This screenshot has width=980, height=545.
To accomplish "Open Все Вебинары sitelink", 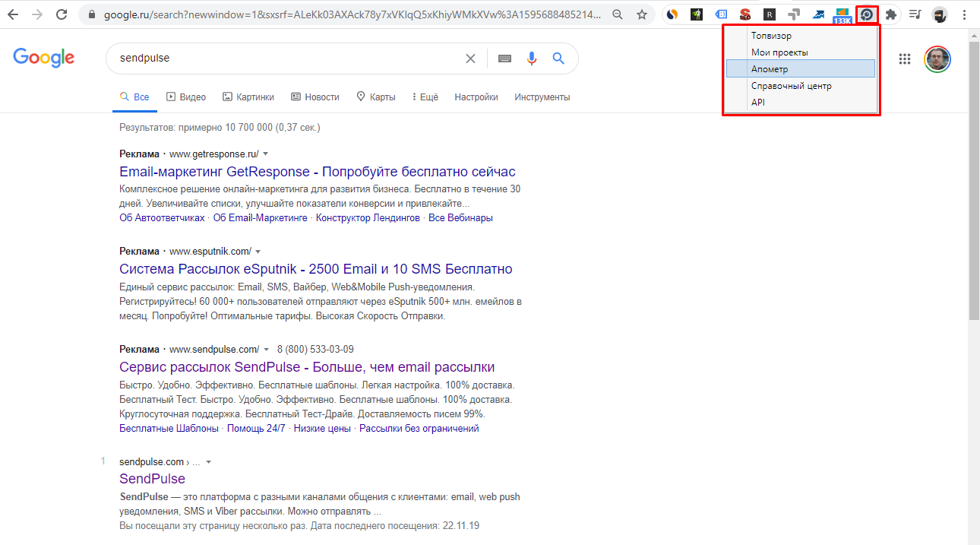I will click(460, 218).
